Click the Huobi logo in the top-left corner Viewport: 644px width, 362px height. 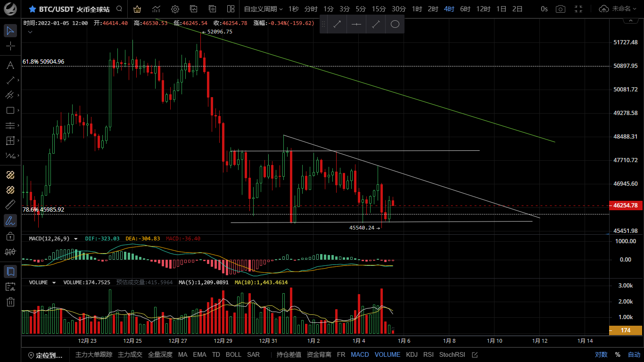pyautogui.click(x=11, y=8)
